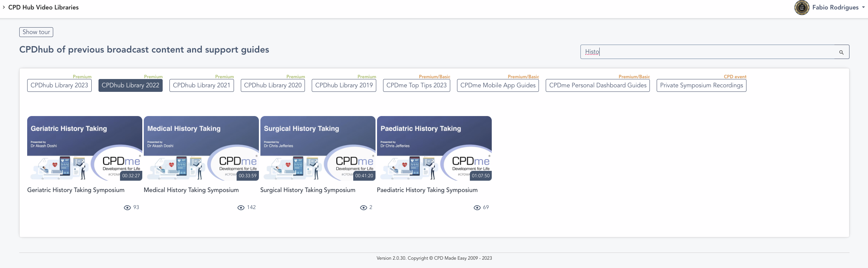Click the eye icon beside 142 views
Image resolution: width=868 pixels, height=268 pixels.
(241, 208)
